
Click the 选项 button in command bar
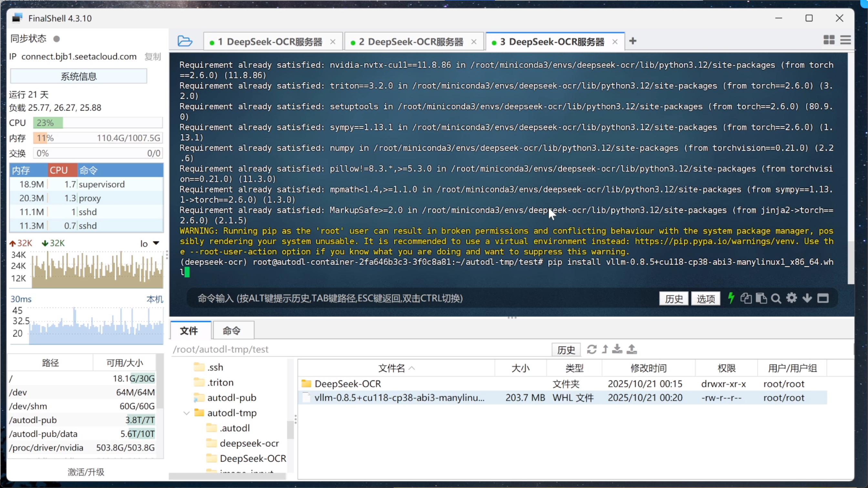coord(706,299)
